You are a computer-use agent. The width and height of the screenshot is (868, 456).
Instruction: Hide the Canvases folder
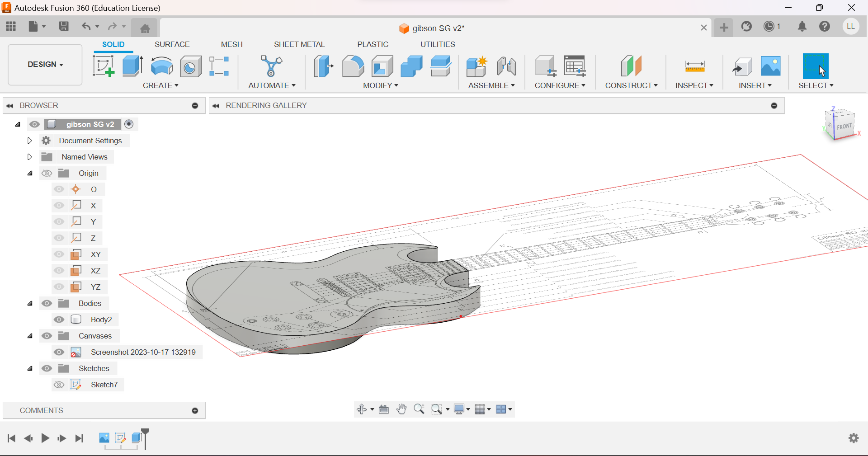pos(47,336)
